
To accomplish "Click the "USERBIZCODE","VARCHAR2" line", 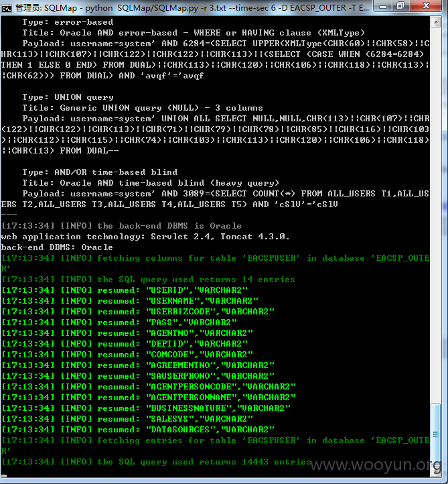I will [x=138, y=312].
